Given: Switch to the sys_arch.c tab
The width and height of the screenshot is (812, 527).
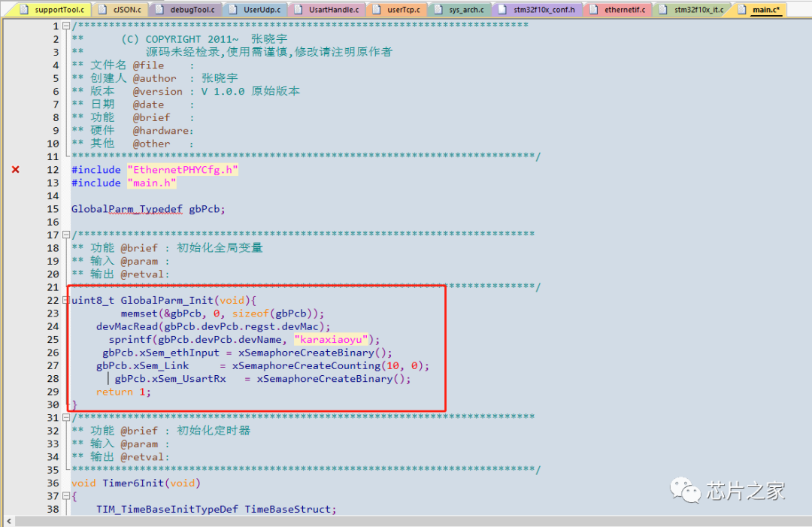Looking at the screenshot, I should (x=460, y=9).
